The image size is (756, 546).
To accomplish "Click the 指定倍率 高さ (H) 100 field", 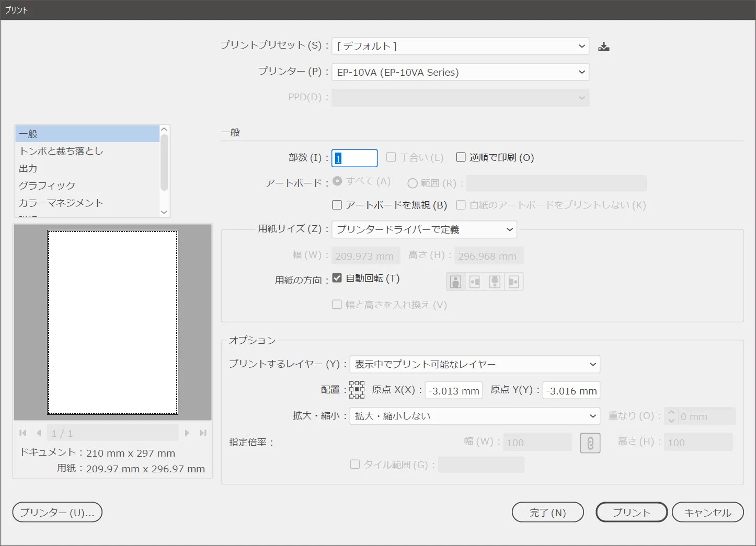I will coord(698,442).
